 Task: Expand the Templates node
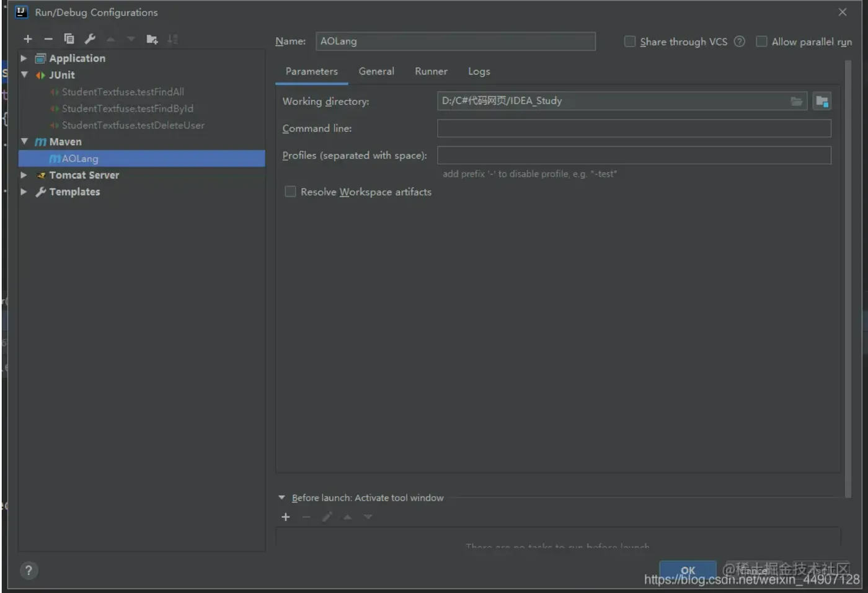24,192
